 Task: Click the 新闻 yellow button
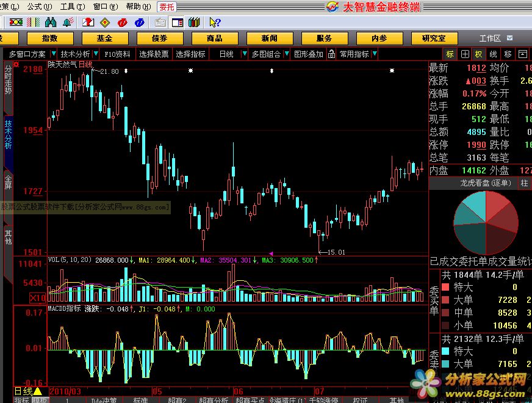[x=270, y=38]
